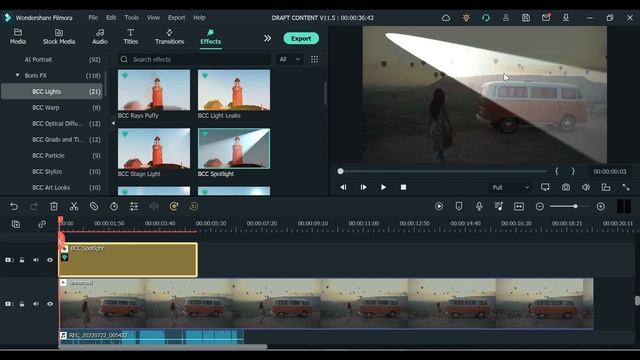640x360 pixels.
Task: Open the mail messages icon
Action: click(x=546, y=18)
